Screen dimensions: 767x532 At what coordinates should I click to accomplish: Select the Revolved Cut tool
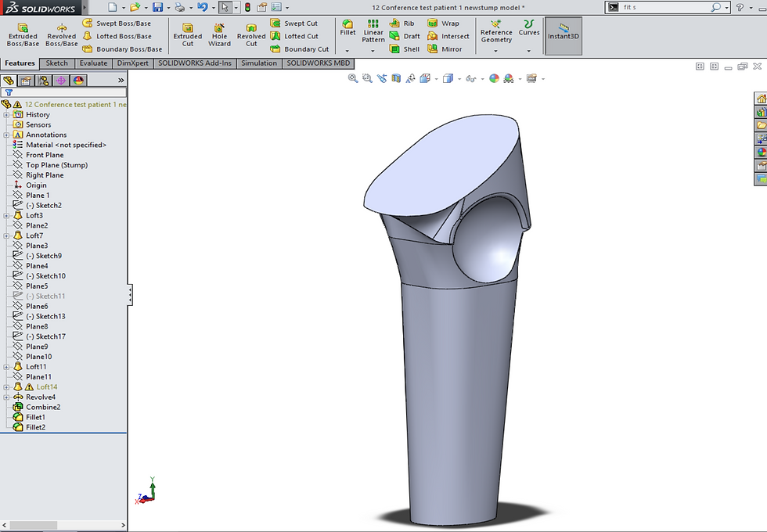click(x=251, y=34)
